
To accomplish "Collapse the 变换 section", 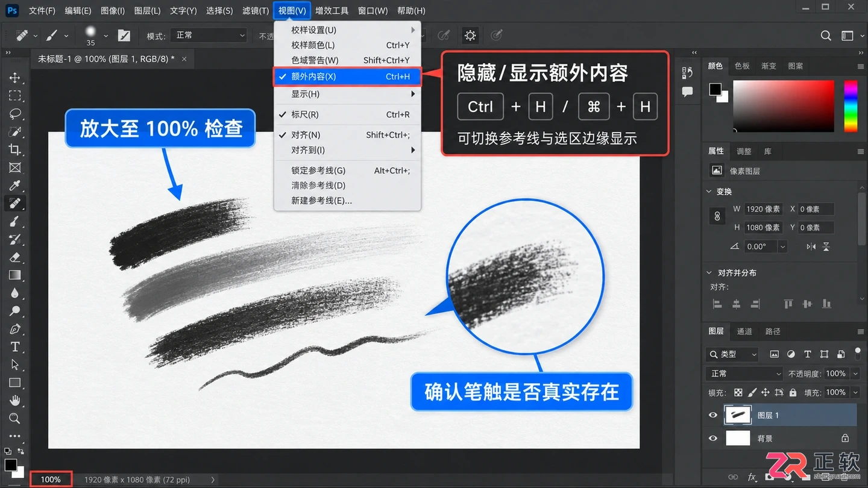I will [709, 192].
